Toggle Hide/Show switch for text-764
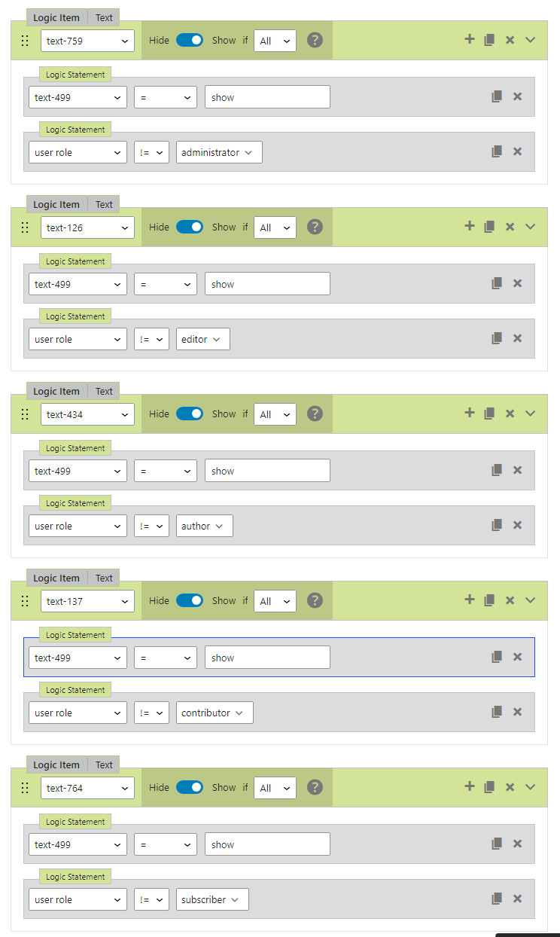560x937 pixels. click(x=190, y=787)
